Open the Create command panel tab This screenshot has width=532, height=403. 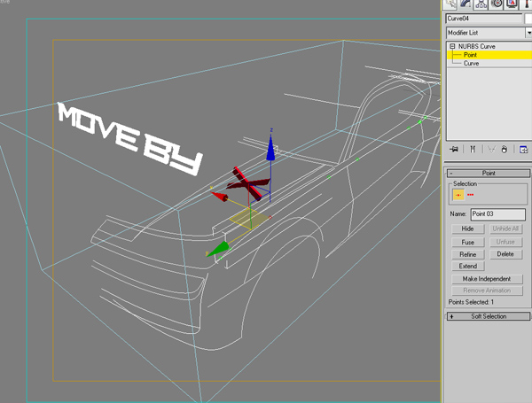coord(452,4)
